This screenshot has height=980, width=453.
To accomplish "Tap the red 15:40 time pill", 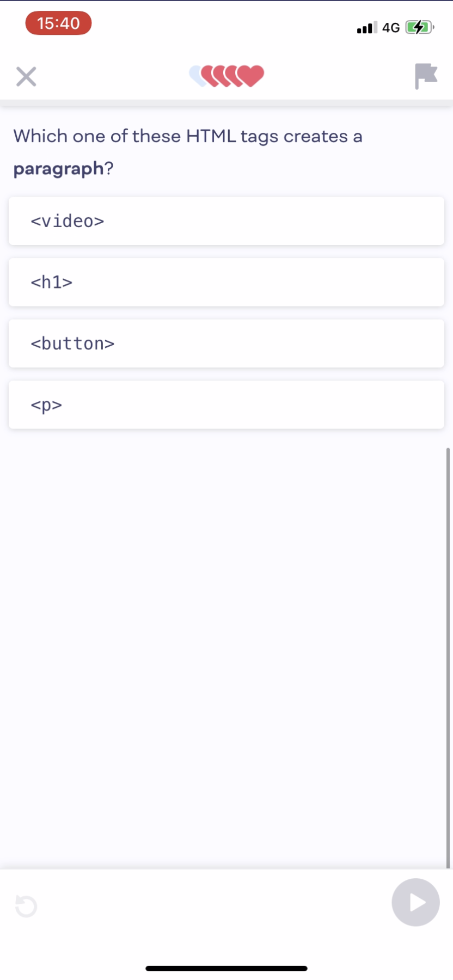I will point(58,23).
